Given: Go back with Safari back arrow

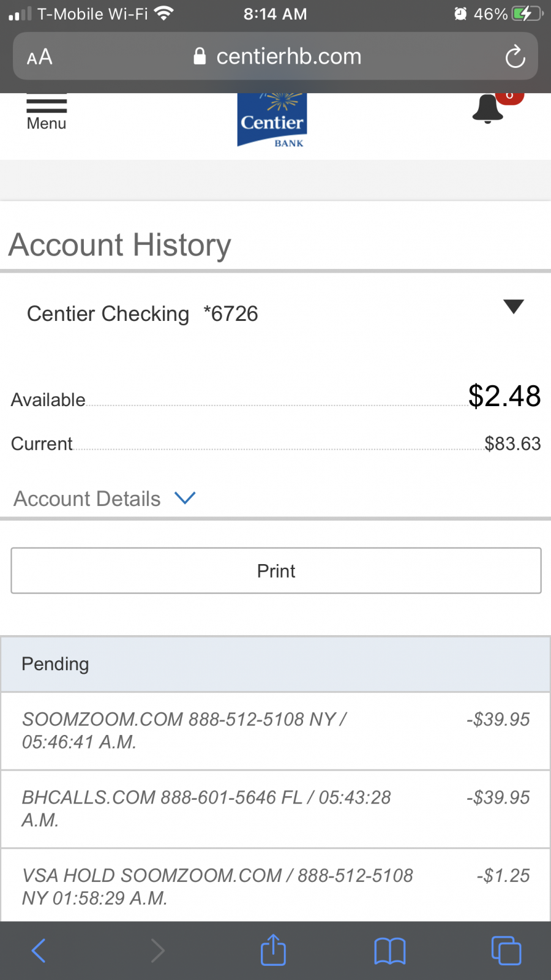Looking at the screenshot, I should (39, 951).
